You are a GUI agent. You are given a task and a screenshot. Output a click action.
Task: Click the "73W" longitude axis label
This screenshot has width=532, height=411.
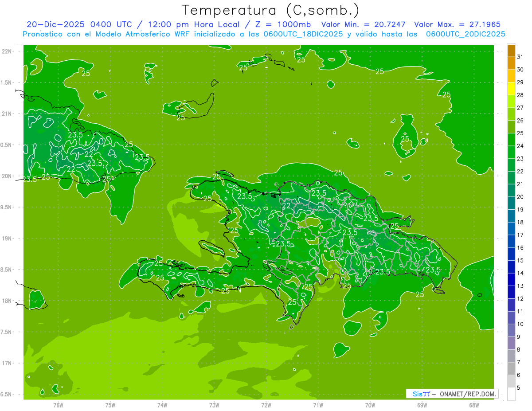point(214,405)
